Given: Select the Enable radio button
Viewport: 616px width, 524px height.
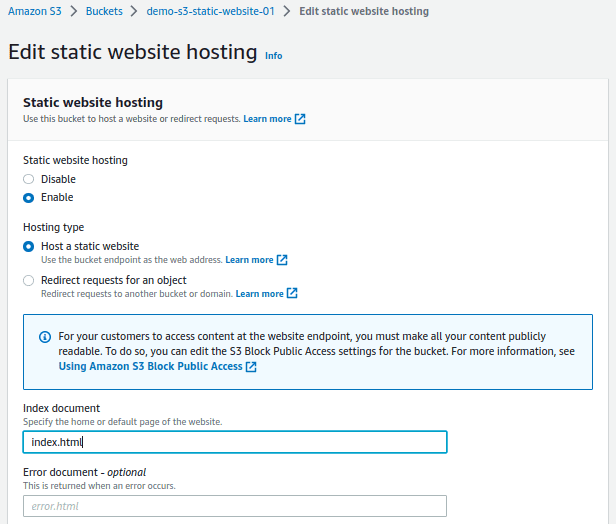Looking at the screenshot, I should click(28, 198).
